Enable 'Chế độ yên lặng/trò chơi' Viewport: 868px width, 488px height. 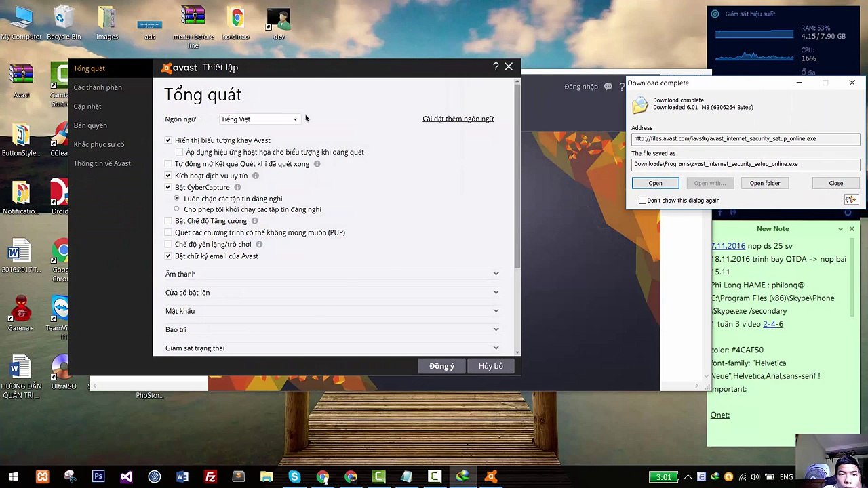pos(168,245)
